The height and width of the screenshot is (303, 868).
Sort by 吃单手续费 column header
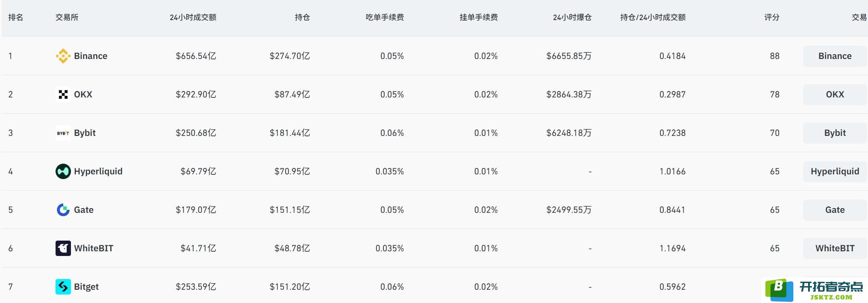click(385, 18)
